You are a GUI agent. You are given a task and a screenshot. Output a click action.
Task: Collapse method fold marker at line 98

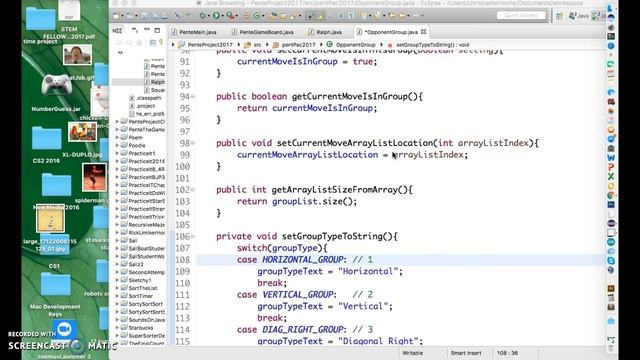193,143
